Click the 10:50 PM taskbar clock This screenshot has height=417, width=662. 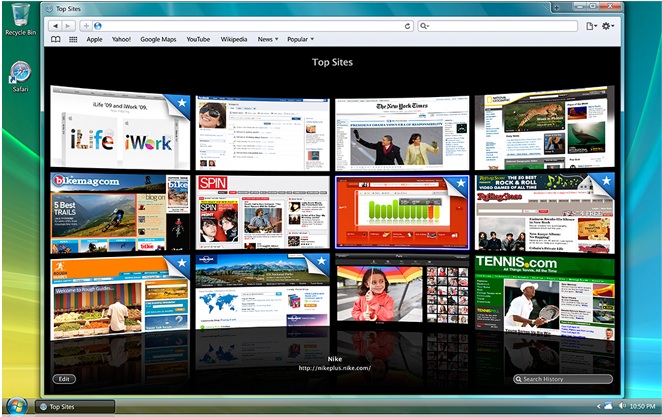(x=643, y=406)
